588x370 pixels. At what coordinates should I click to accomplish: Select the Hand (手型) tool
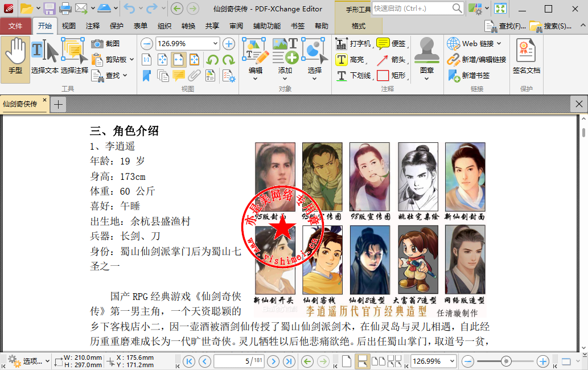coord(15,59)
